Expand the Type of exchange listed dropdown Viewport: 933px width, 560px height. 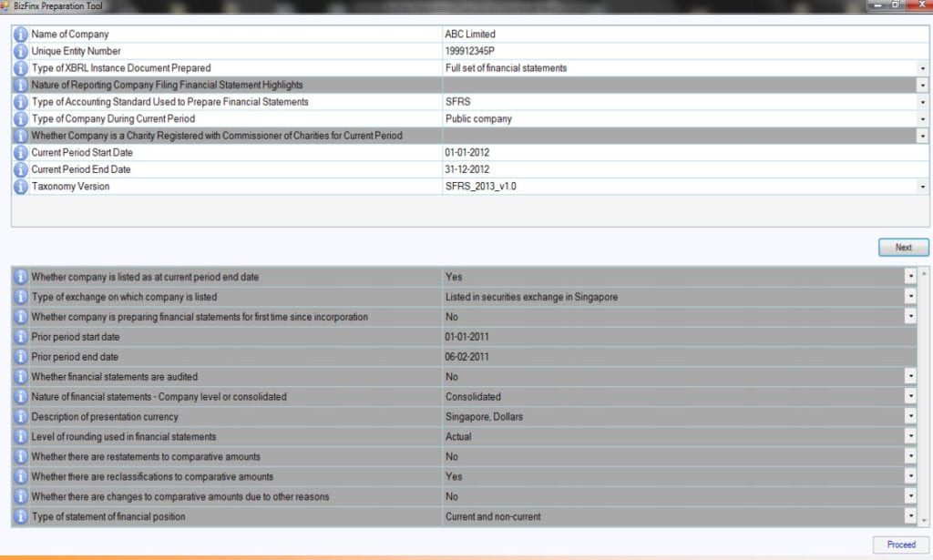pyautogui.click(x=910, y=296)
